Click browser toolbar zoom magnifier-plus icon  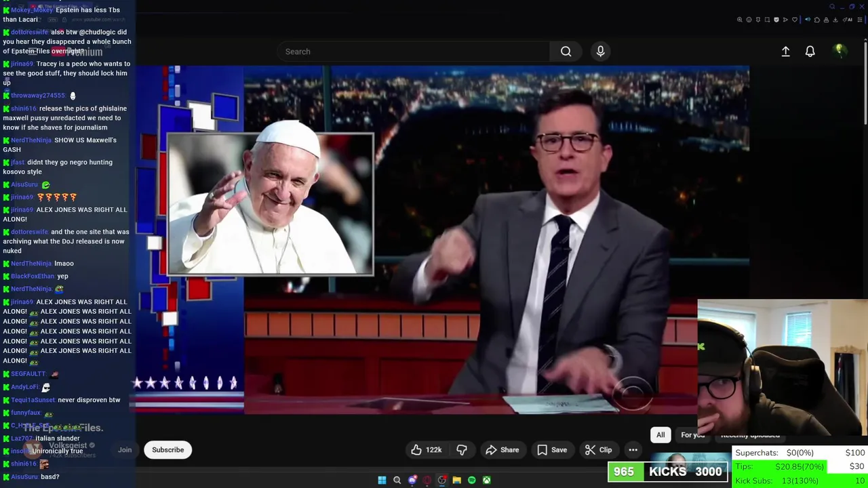740,20
